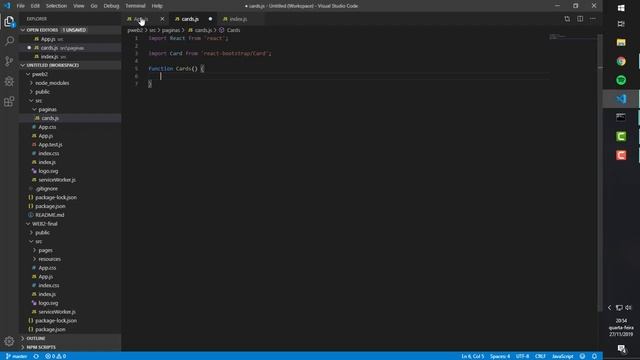Screen dimensions: 640x360
Task: Open the Search view in activity bar
Action: [x=9, y=41]
